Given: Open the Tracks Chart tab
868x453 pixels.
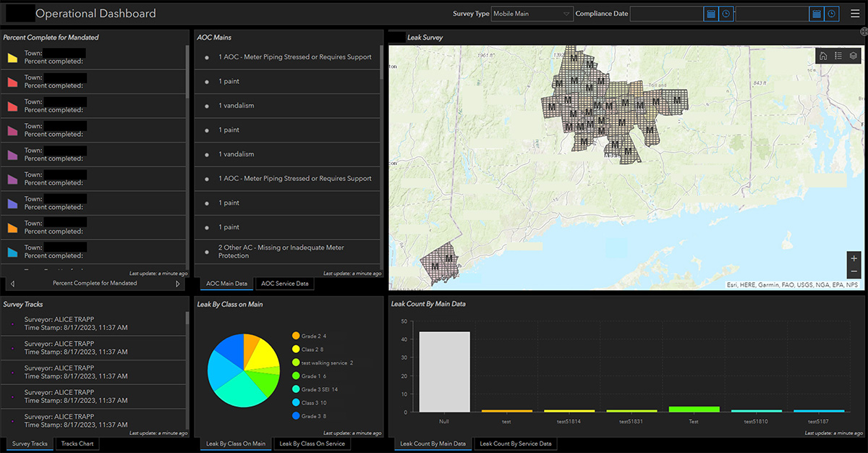Looking at the screenshot, I should pyautogui.click(x=77, y=444).
